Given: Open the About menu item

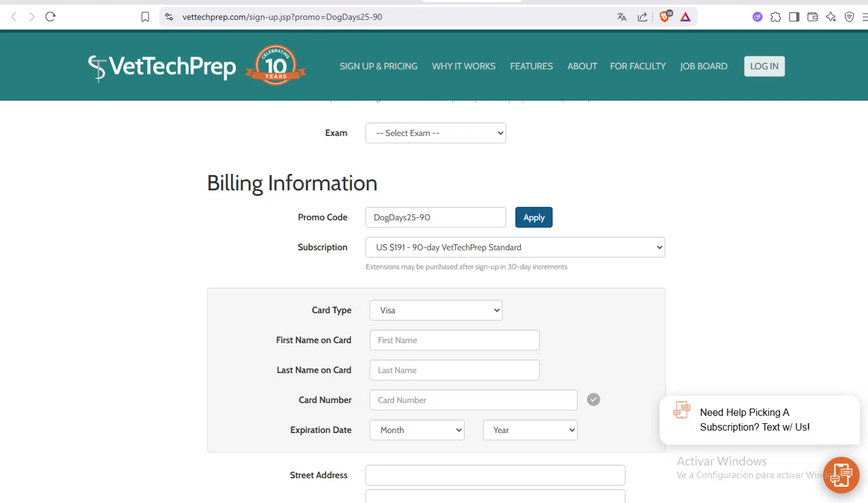Looking at the screenshot, I should (582, 66).
